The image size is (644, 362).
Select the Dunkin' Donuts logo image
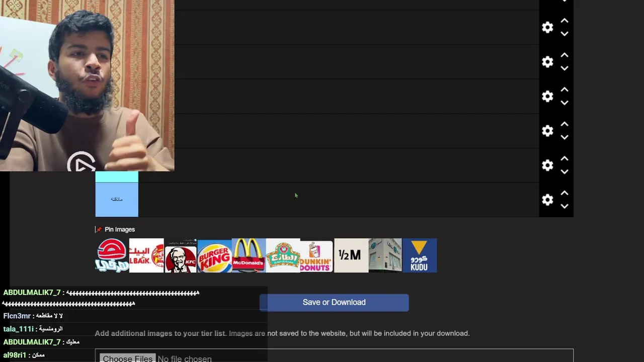click(316, 256)
